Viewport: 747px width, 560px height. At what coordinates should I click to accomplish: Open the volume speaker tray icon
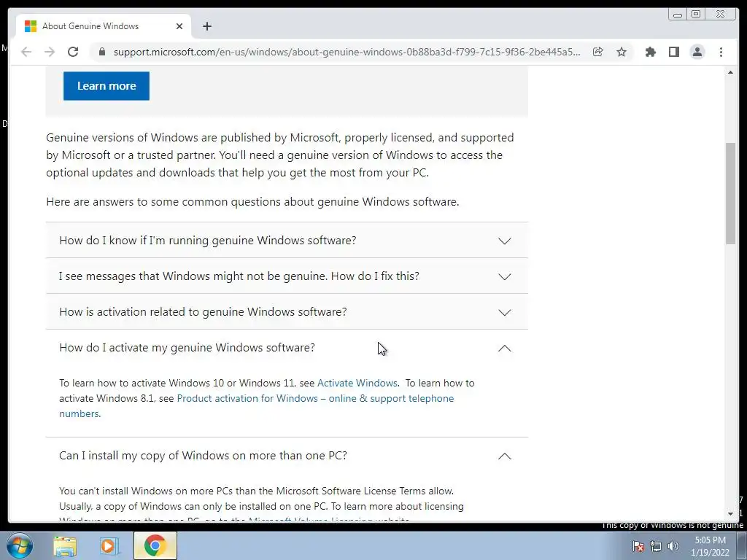(673, 546)
